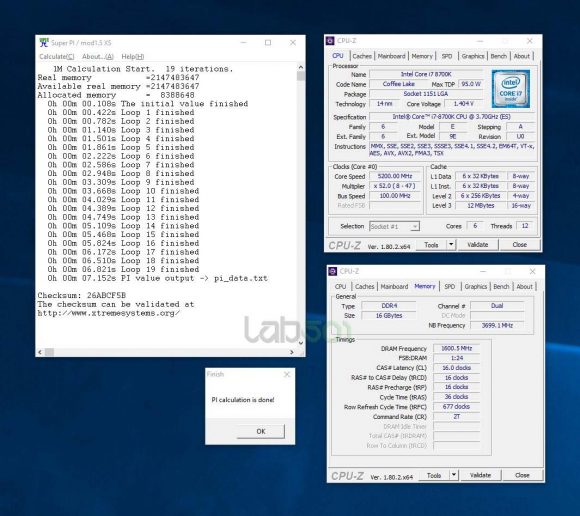The width and height of the screenshot is (580, 516).
Task: Expand the Socket #1 selection dropdown
Action: (415, 226)
